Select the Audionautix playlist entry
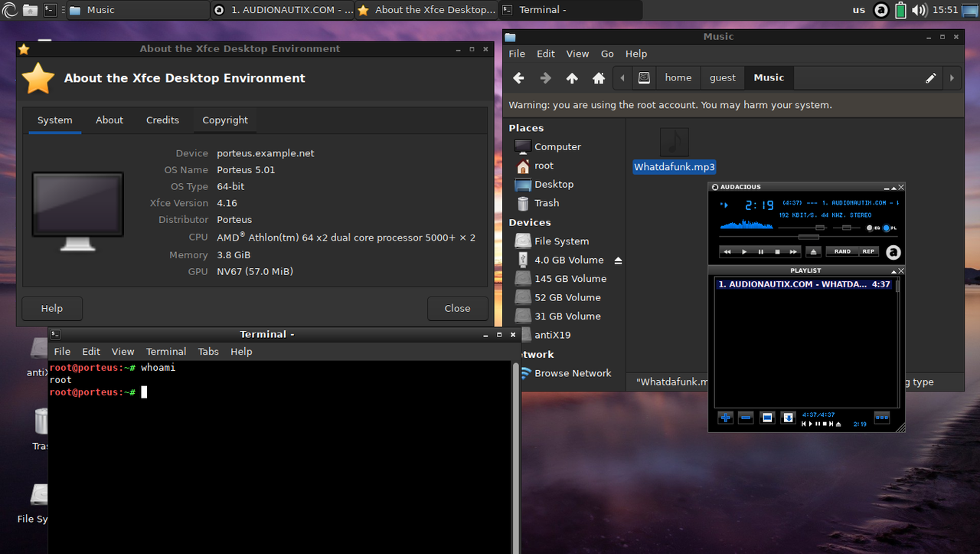 pos(804,284)
